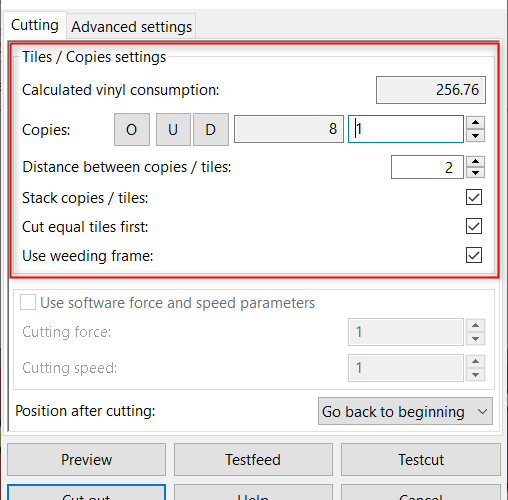This screenshot has height=500, width=508.
Task: Click the U copies button
Action: [173, 129]
